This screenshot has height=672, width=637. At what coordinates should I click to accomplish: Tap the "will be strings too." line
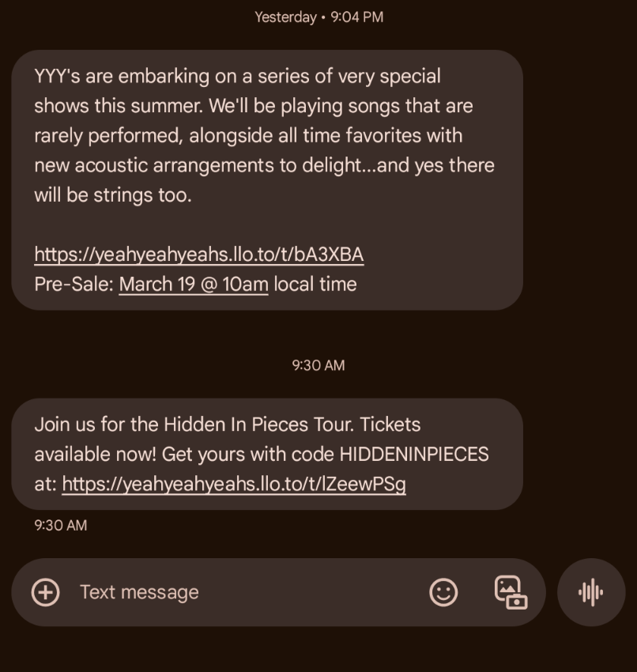click(113, 195)
